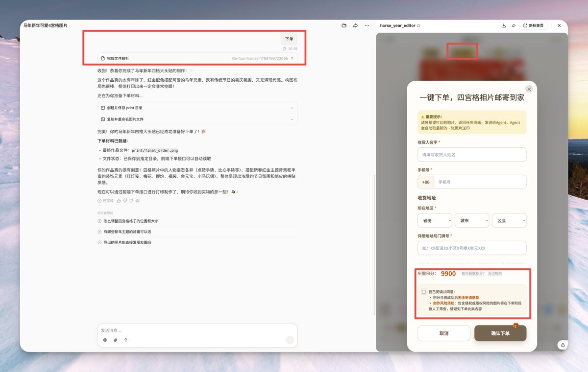This screenshot has width=588, height=372.
Task: Click the @ mention icon
Action: [x=105, y=340]
